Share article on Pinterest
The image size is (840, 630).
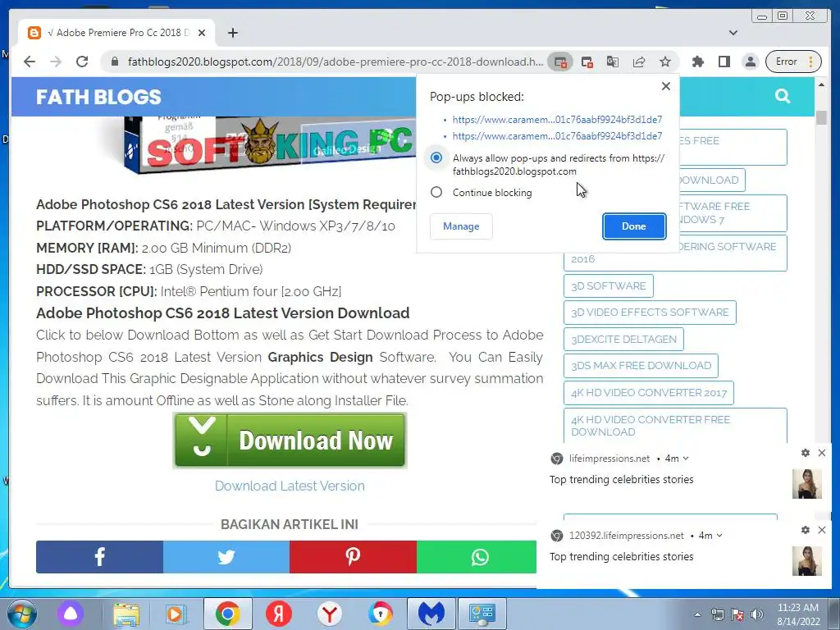point(353,557)
